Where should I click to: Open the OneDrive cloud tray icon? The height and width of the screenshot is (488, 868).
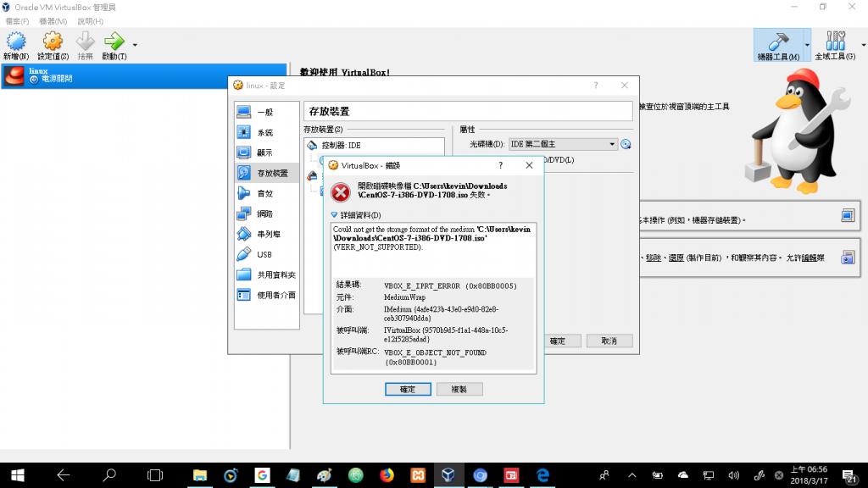pos(683,475)
